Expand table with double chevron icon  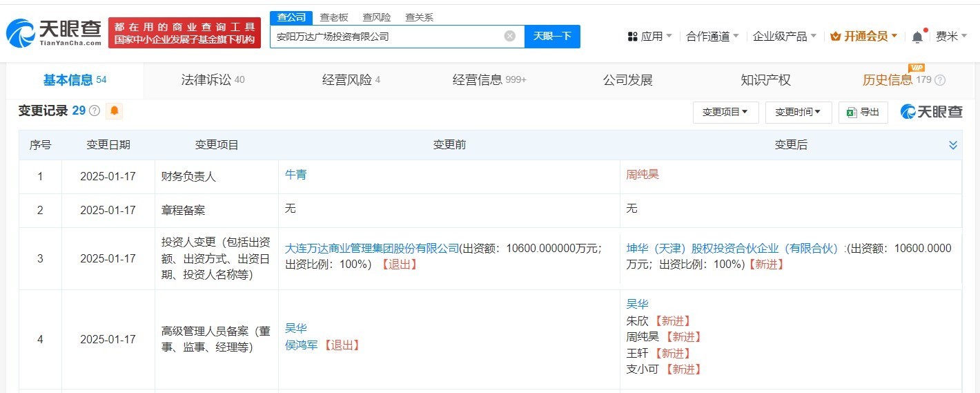click(x=953, y=145)
